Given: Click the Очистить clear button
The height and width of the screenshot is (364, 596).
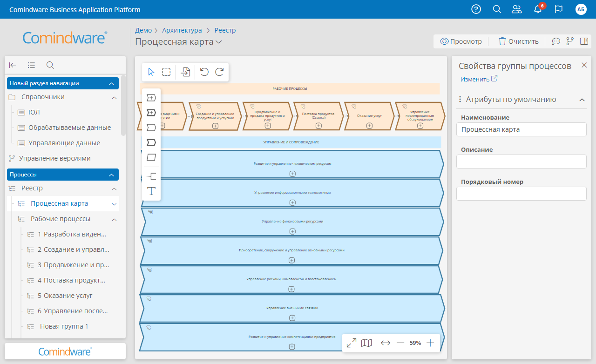Looking at the screenshot, I should [x=518, y=41].
